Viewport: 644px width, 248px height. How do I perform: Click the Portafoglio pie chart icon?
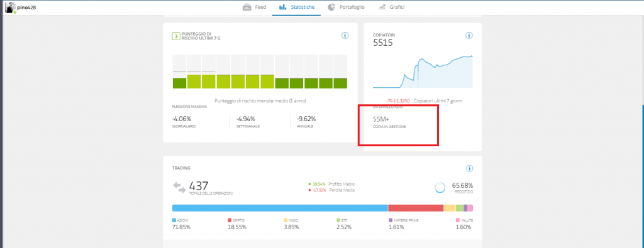331,7
